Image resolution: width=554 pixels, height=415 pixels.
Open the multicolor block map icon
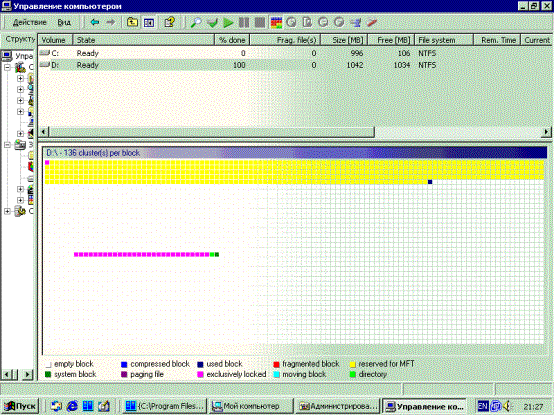pyautogui.click(x=276, y=23)
